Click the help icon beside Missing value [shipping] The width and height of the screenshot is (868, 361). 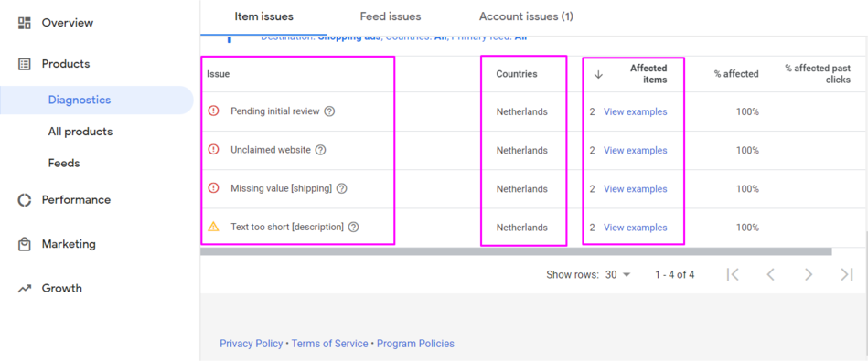coord(341,188)
